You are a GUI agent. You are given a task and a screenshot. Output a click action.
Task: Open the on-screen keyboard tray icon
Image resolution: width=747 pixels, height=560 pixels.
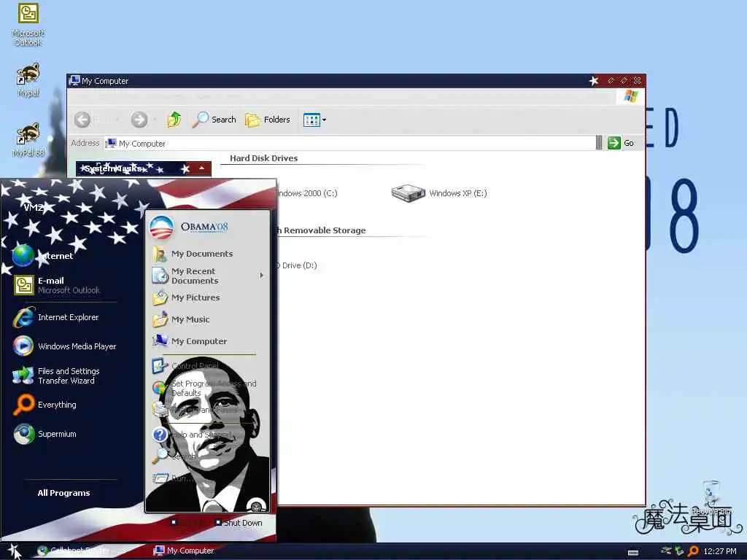[633, 553]
